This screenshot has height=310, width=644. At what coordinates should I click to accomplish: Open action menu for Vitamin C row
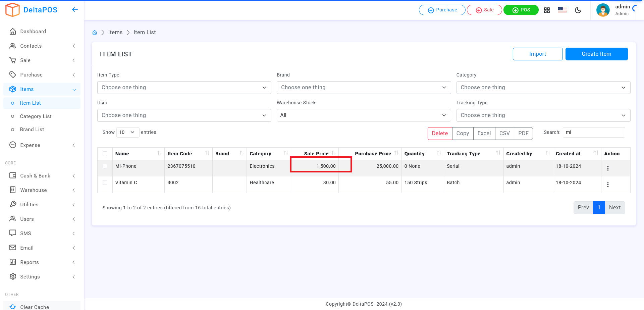click(x=608, y=185)
